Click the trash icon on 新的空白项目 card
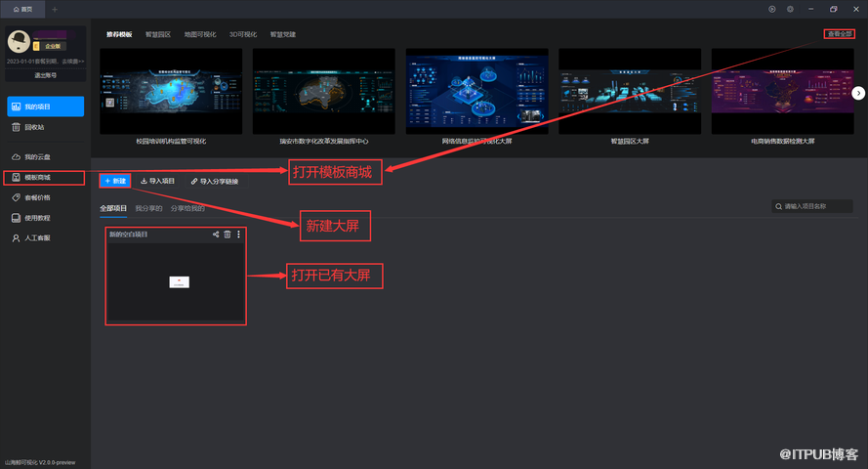This screenshot has width=868, height=469. coord(227,234)
